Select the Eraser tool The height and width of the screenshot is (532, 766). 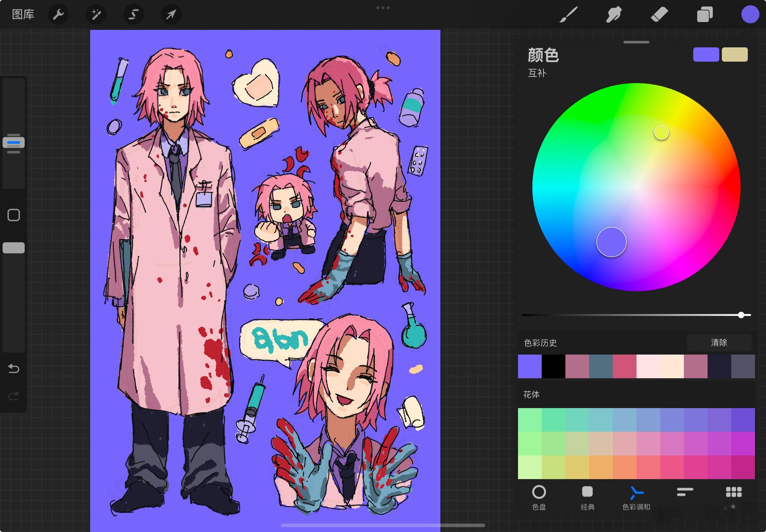659,14
